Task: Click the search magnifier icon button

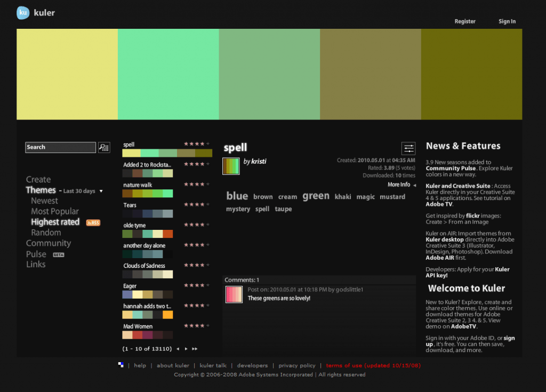Action: (104, 147)
